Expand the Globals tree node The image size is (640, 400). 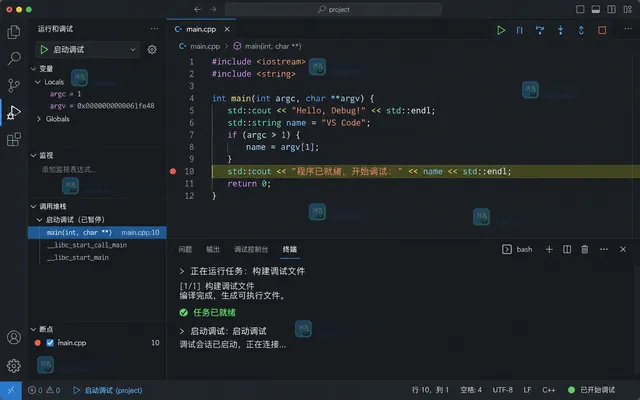point(39,119)
